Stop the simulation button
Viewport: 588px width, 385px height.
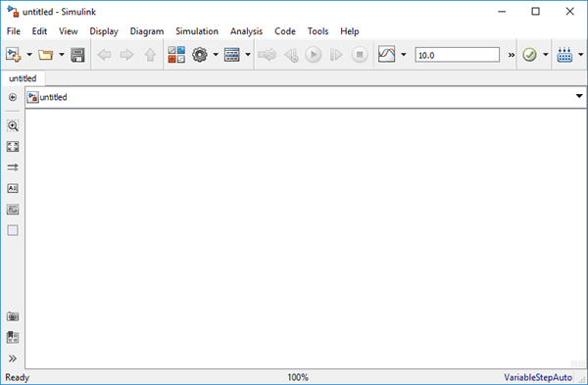[360, 55]
